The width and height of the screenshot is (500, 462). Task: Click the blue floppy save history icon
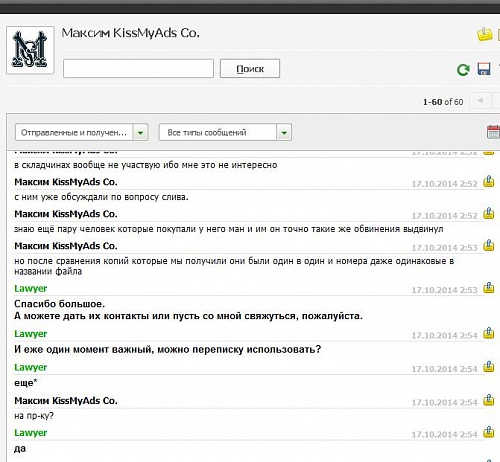click(x=484, y=69)
